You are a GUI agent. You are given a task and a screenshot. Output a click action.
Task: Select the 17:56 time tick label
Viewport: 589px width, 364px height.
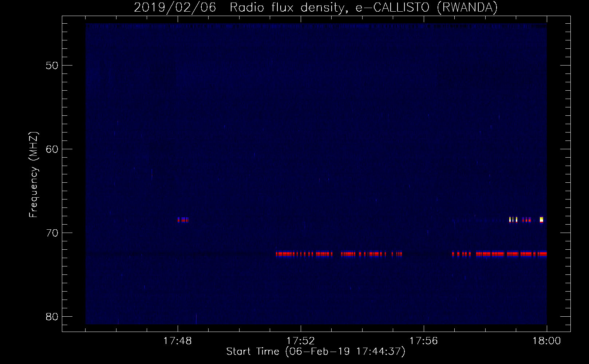[424, 341]
